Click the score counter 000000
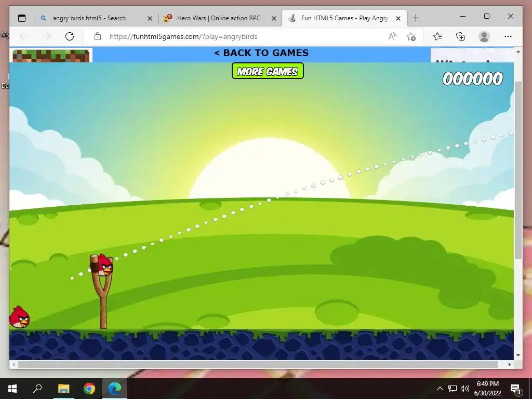The width and height of the screenshot is (532, 399). [x=473, y=79]
